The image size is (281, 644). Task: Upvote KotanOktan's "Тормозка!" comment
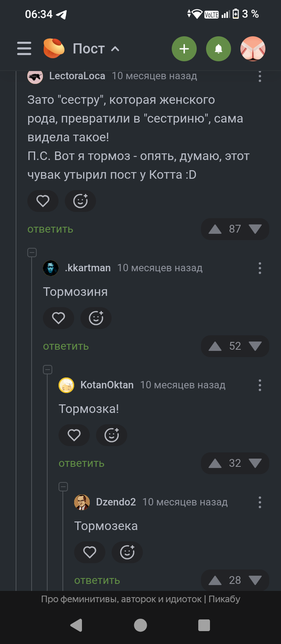[x=215, y=463]
